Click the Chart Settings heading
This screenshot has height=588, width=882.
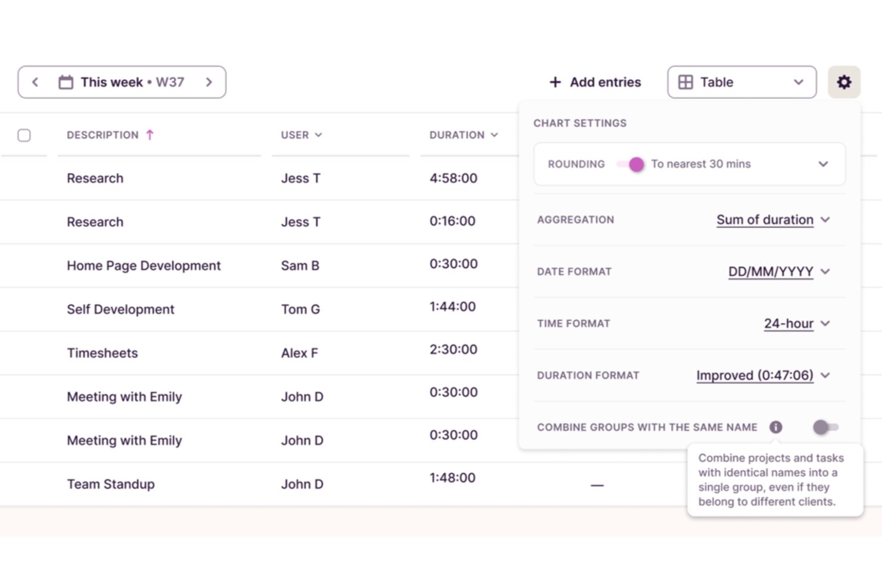[580, 123]
